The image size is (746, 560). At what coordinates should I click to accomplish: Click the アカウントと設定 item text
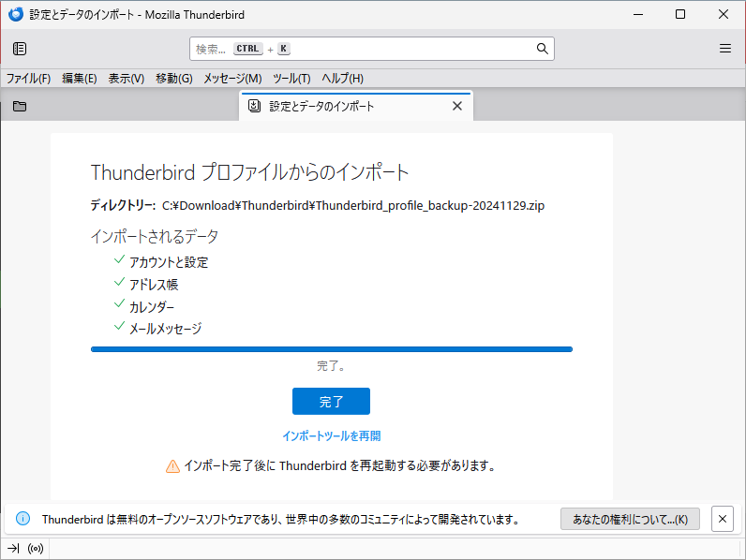169,262
